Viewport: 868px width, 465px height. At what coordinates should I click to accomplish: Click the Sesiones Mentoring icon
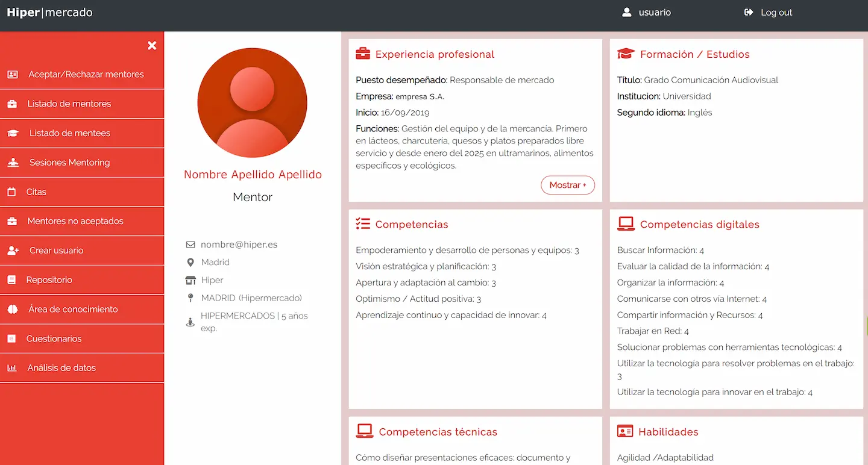(x=13, y=163)
